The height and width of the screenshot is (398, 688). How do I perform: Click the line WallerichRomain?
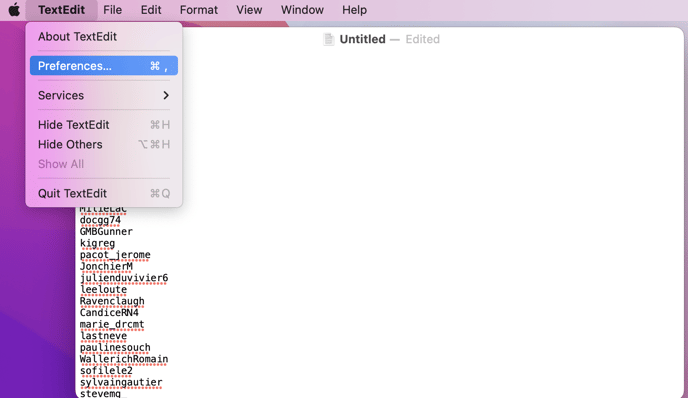[x=124, y=359]
